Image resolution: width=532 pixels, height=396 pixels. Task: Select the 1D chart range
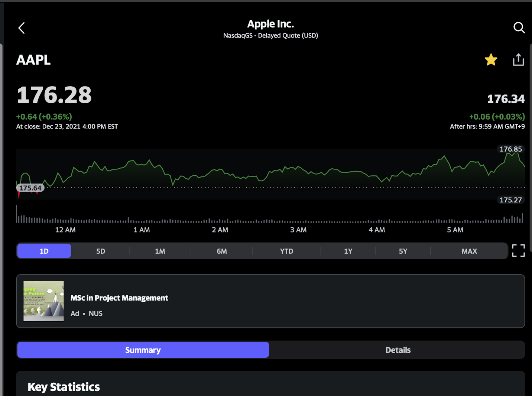44,251
